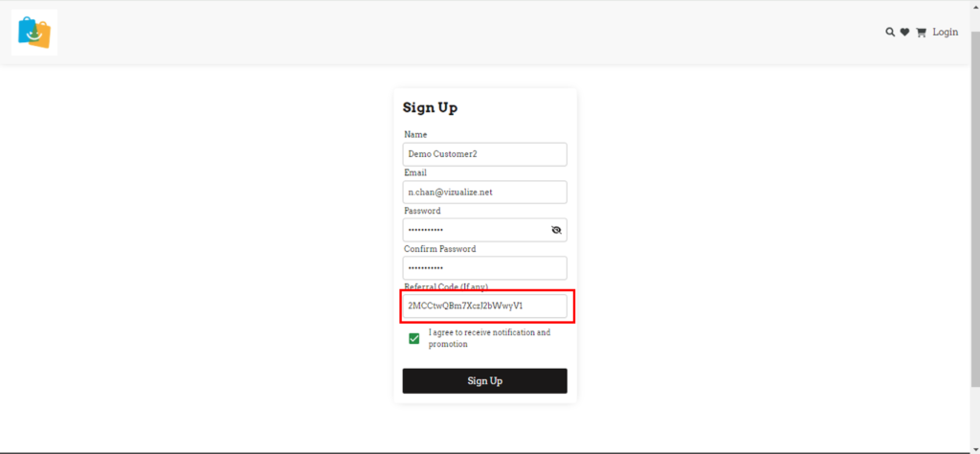Click the page's vertical scrollbar
Image resolution: width=980 pixels, height=454 pixels.
click(974, 192)
